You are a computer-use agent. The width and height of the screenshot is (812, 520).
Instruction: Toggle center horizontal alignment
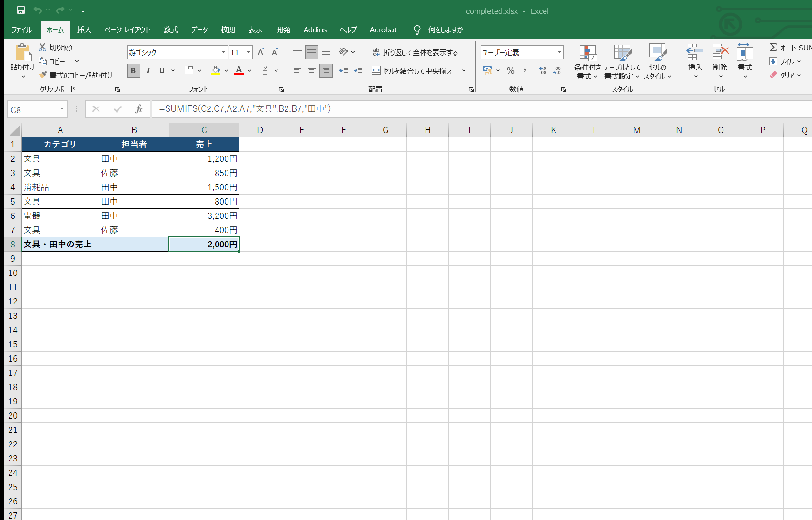(312, 70)
